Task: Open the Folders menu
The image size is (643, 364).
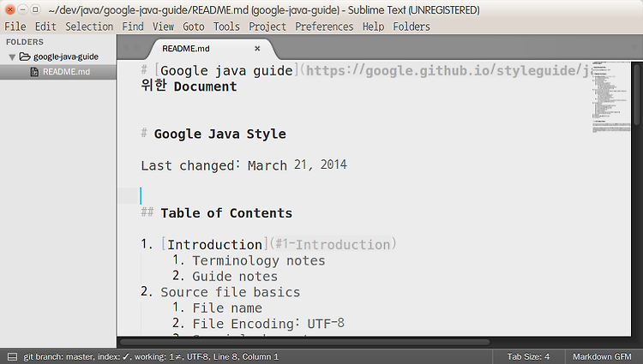Action: pos(412,27)
